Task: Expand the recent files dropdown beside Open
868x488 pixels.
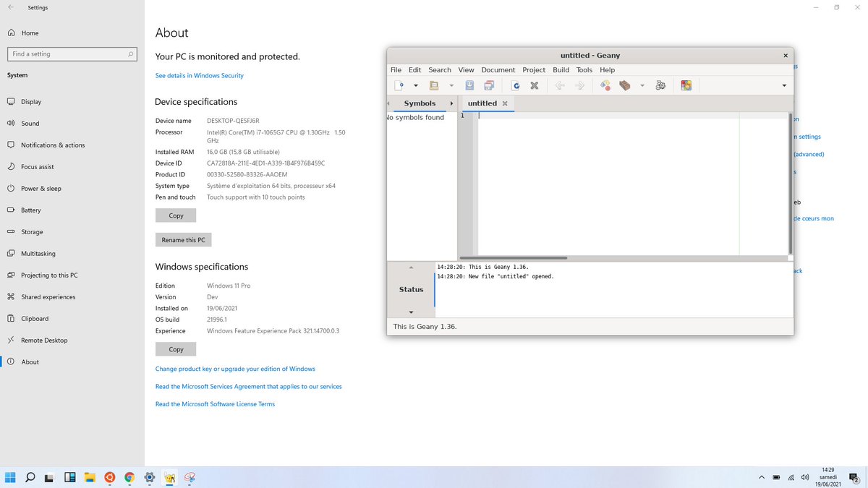Action: coord(451,86)
